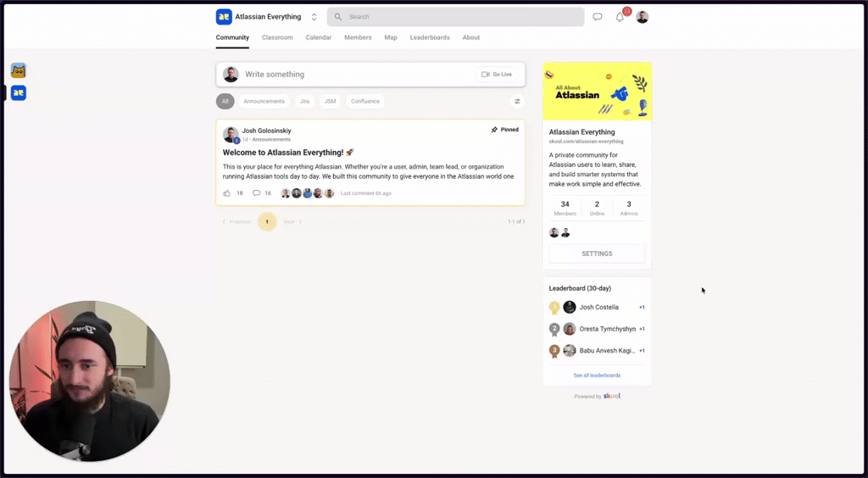The height and width of the screenshot is (478, 868).
Task: Open the Leaderboards tab
Action: pos(430,37)
